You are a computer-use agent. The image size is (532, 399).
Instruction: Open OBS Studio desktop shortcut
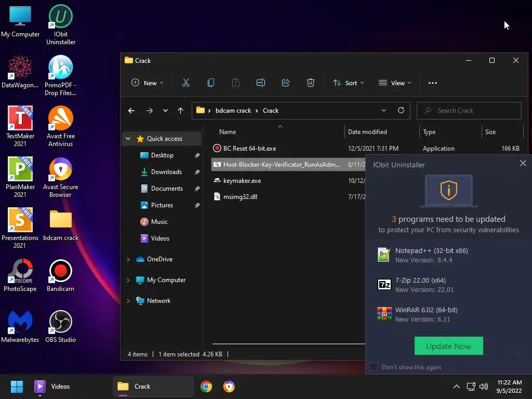pos(61,326)
